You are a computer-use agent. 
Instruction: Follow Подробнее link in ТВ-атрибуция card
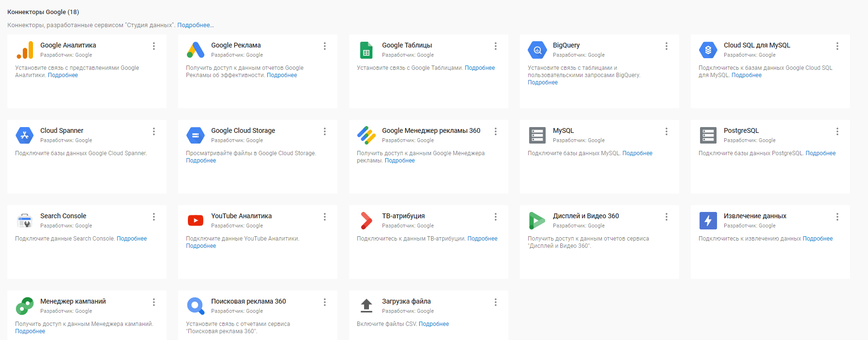[x=482, y=239]
